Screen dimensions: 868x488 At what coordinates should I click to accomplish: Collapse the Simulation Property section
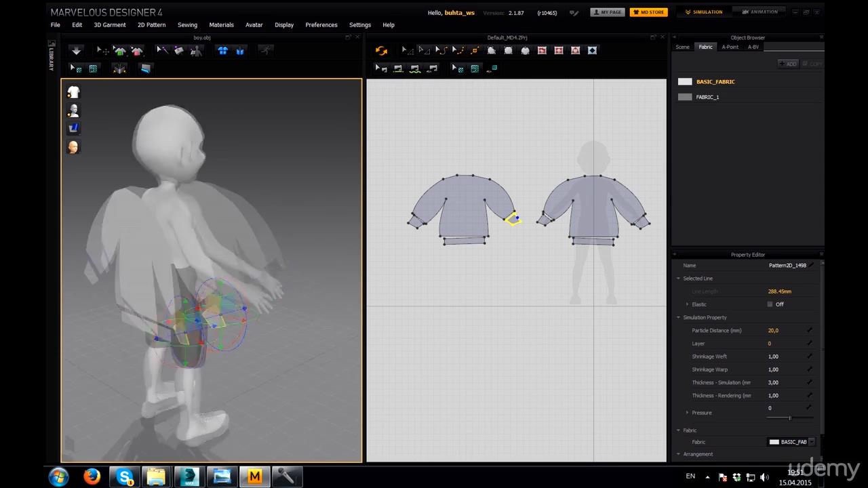click(678, 317)
